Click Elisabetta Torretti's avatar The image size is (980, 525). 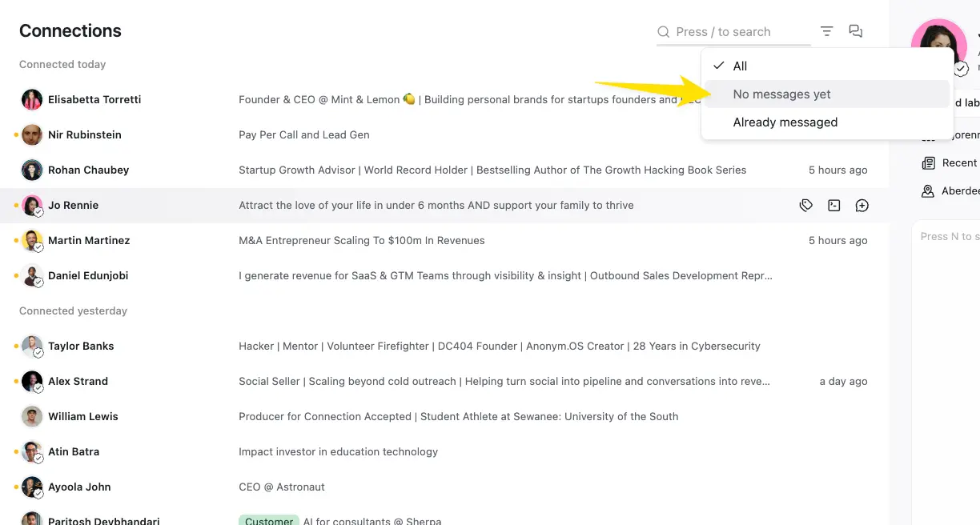coord(32,99)
